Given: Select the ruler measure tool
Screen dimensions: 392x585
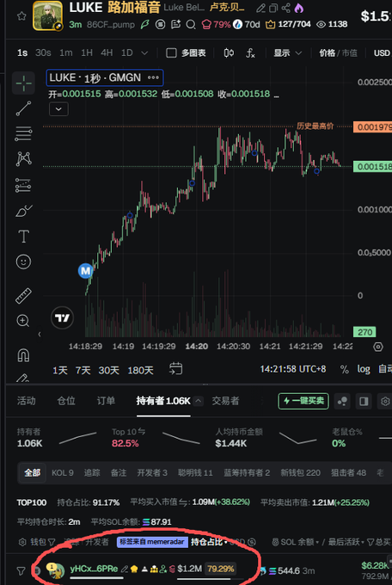Looking at the screenshot, I should point(23,295).
